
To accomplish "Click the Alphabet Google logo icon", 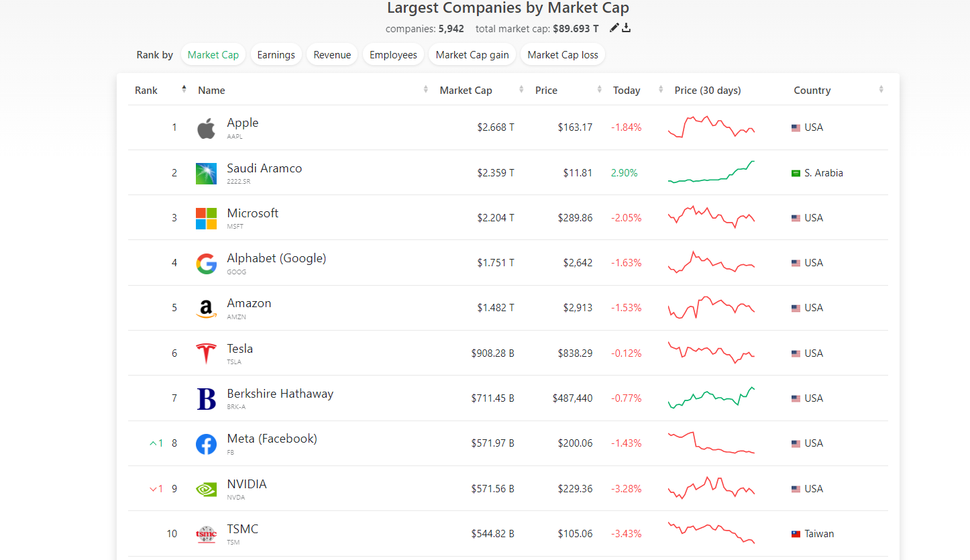I will pyautogui.click(x=206, y=264).
